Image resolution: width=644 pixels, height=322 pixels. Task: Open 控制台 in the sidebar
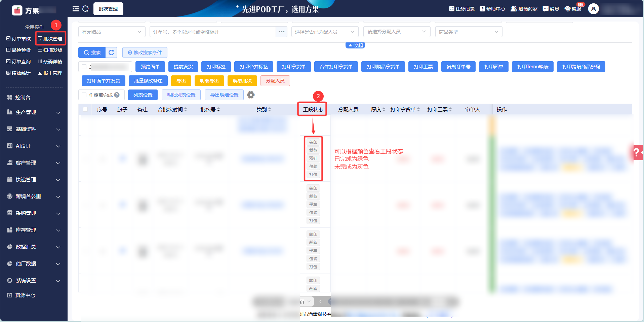click(23, 97)
